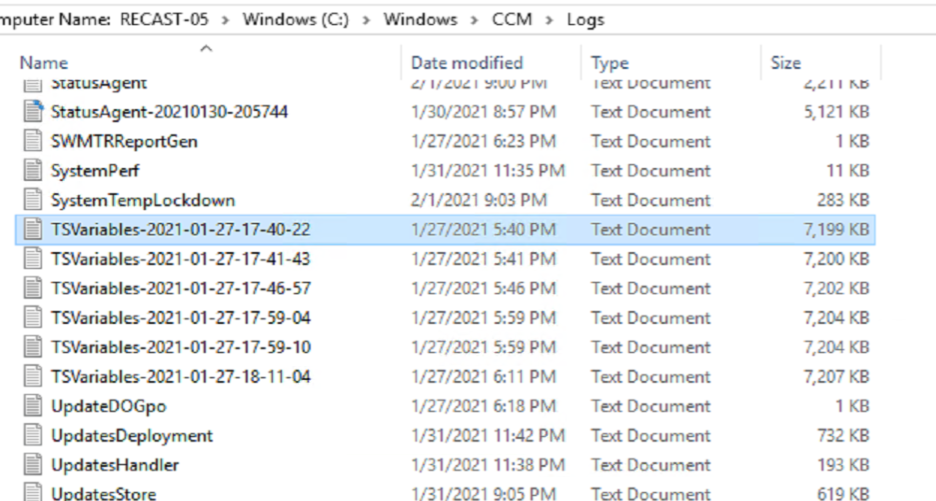This screenshot has height=501, width=936.
Task: Select the TSVariables-2021-01-27-18-11-04 file name
Action: click(181, 377)
